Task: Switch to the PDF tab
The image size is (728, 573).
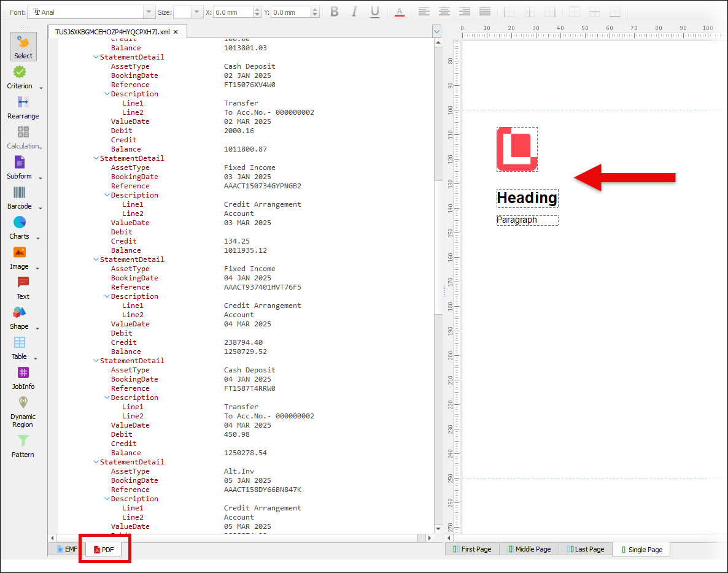Action: click(104, 549)
